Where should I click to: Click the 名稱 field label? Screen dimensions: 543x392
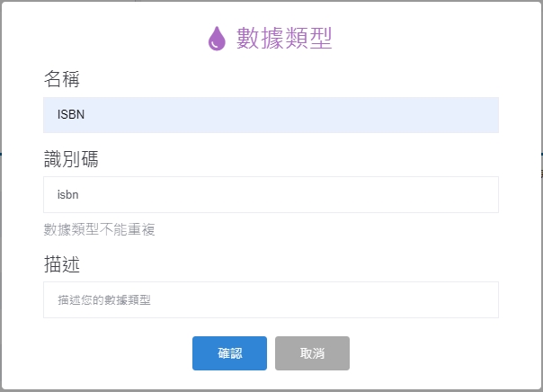[x=62, y=80]
